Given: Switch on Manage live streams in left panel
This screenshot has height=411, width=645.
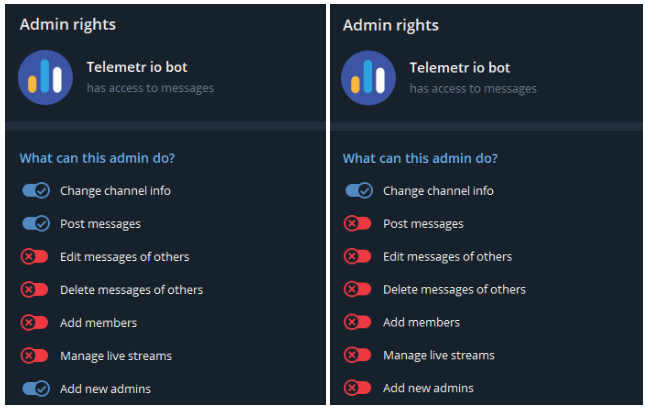Looking at the screenshot, I should coord(35,356).
